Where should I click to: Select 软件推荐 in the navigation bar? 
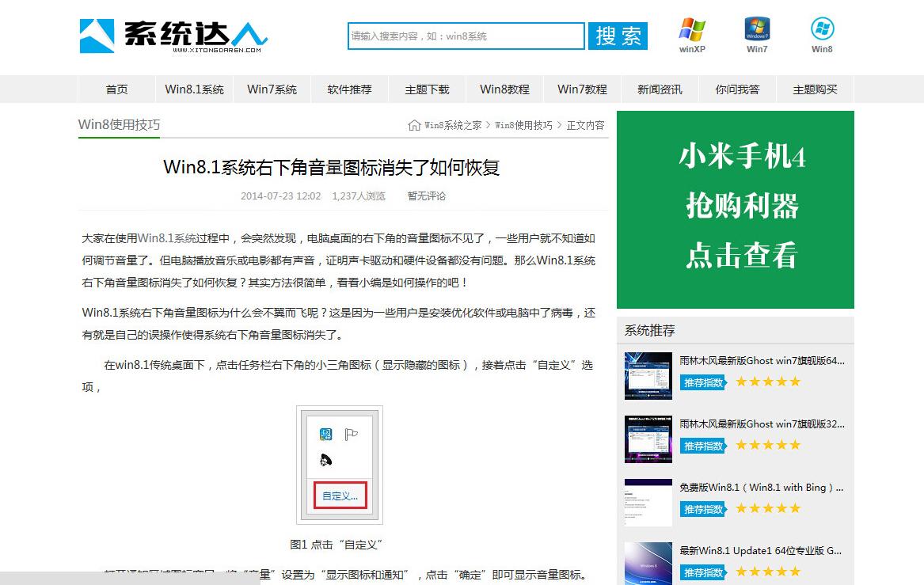[x=349, y=89]
